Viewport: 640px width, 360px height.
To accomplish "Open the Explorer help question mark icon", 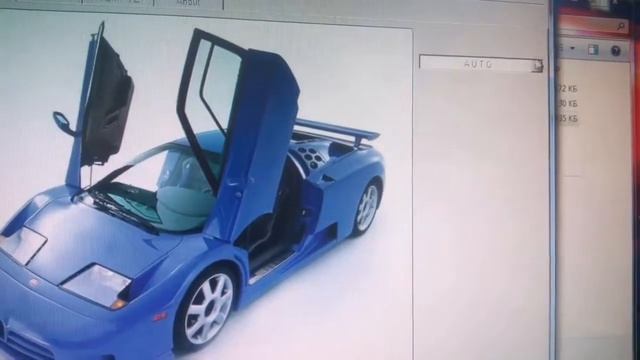I will coord(616,51).
